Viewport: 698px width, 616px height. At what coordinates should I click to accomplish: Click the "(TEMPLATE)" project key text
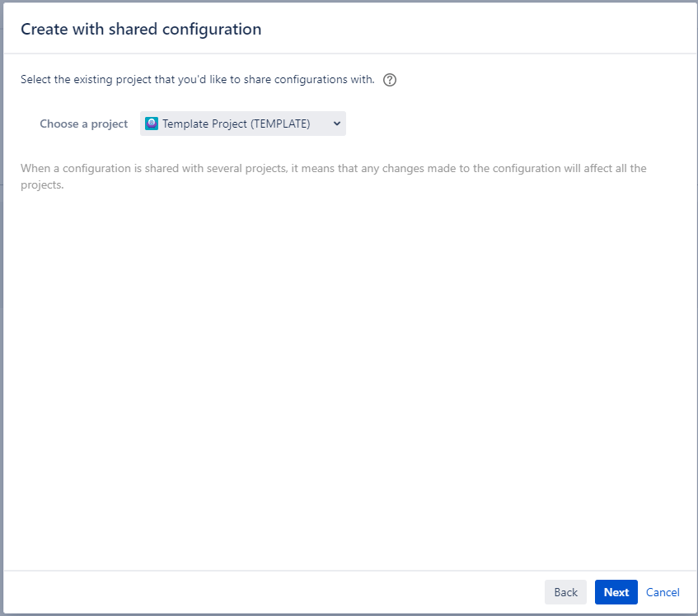tap(280, 124)
